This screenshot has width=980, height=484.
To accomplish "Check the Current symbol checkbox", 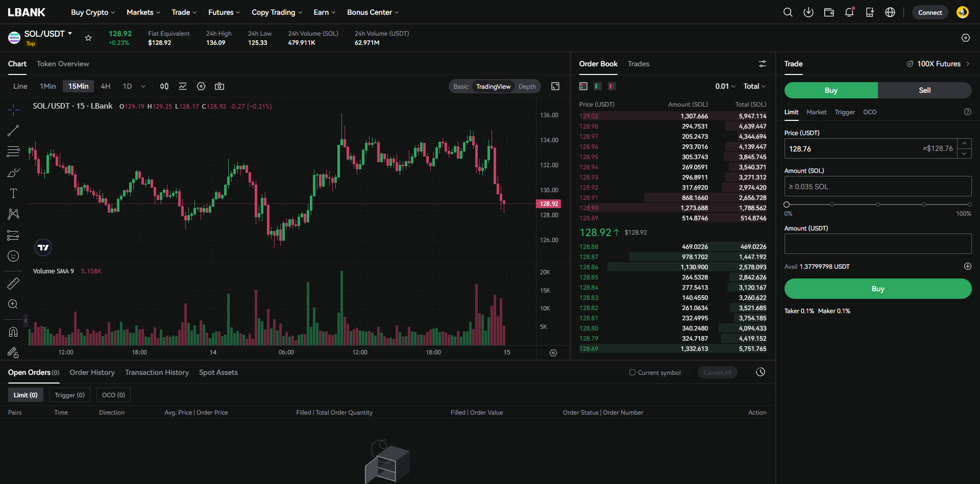I will [632, 372].
